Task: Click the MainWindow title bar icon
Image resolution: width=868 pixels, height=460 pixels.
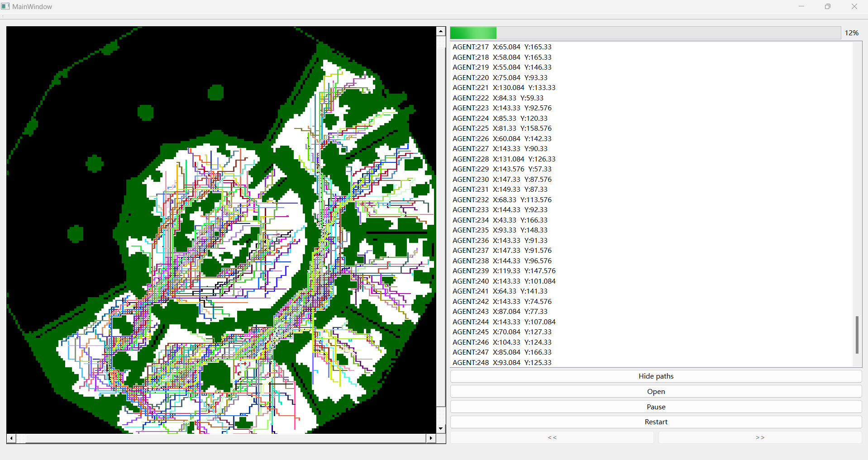Action: click(5, 6)
